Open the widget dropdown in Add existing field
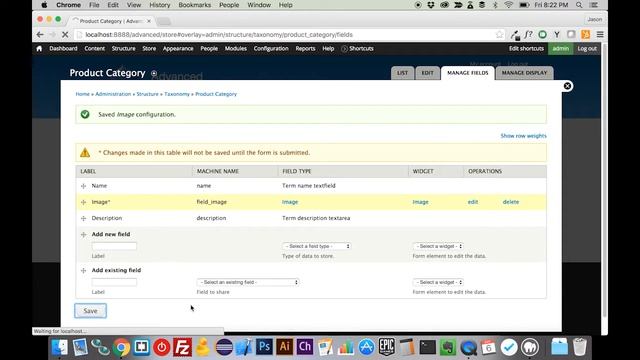This screenshot has height=360, width=640. (x=438, y=282)
